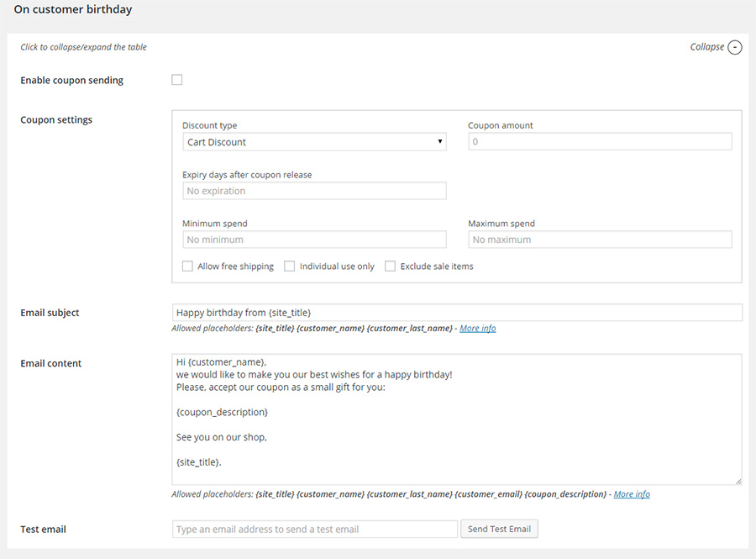Click the Test email address field
Viewport: 756px width, 559px height.
point(315,529)
